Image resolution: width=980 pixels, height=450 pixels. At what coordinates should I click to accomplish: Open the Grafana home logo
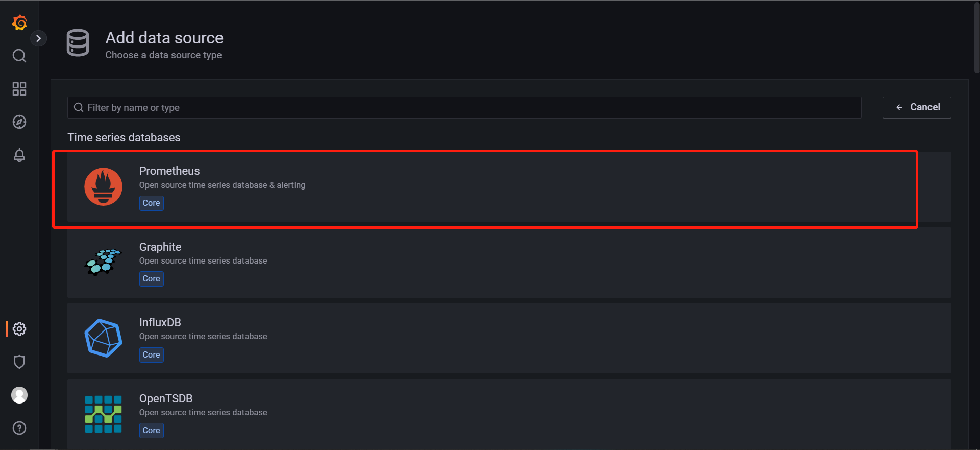19,22
